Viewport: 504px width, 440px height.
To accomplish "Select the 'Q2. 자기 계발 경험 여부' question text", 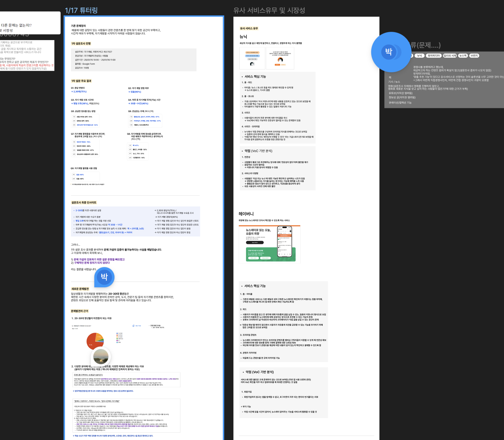I will (x=138, y=88).
